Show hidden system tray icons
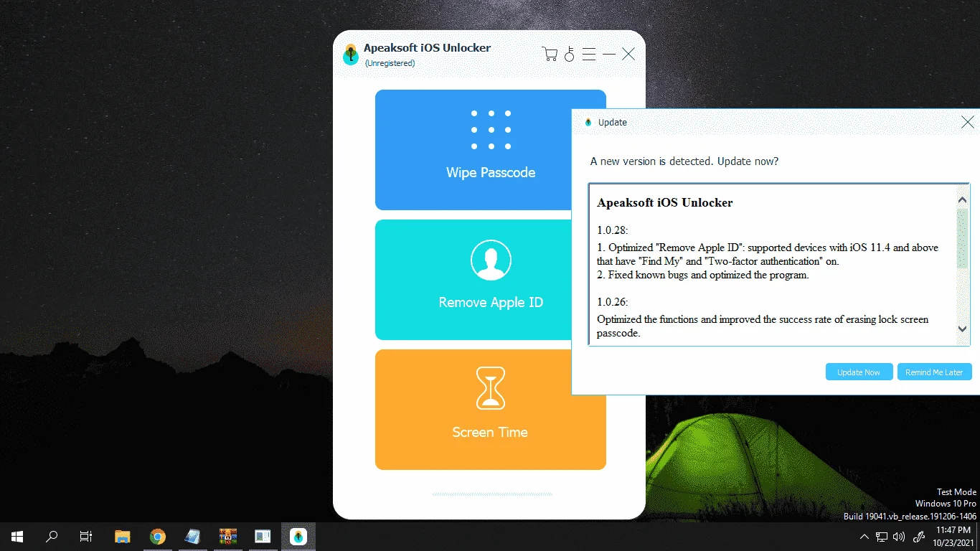Viewport: 980px width, 551px height. point(864,537)
